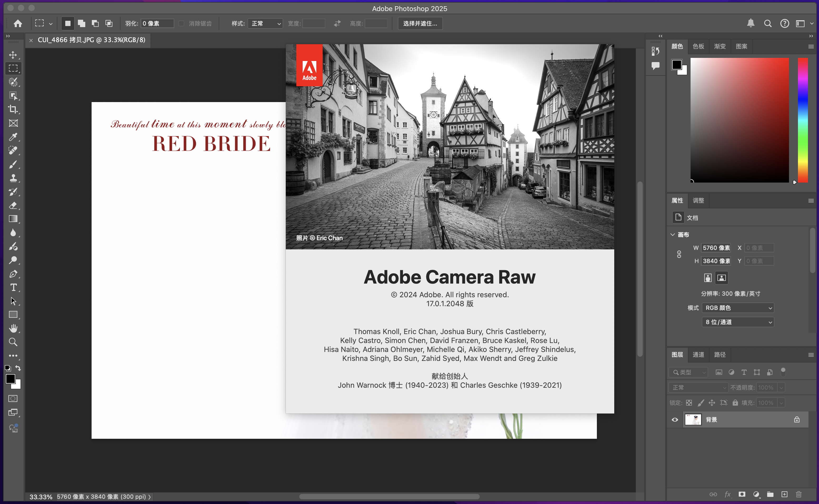Toggle canvas width-height link icon
Viewport: 819px width, 504px height.
679,254
